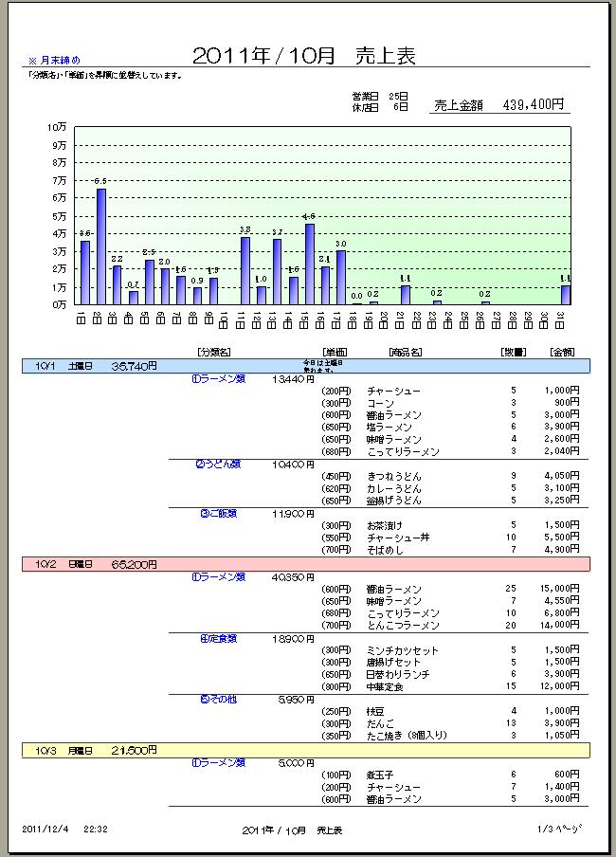The image size is (616, 857).
Task: Click category 'その他' with subtotal 5,950円
Action: (219, 699)
